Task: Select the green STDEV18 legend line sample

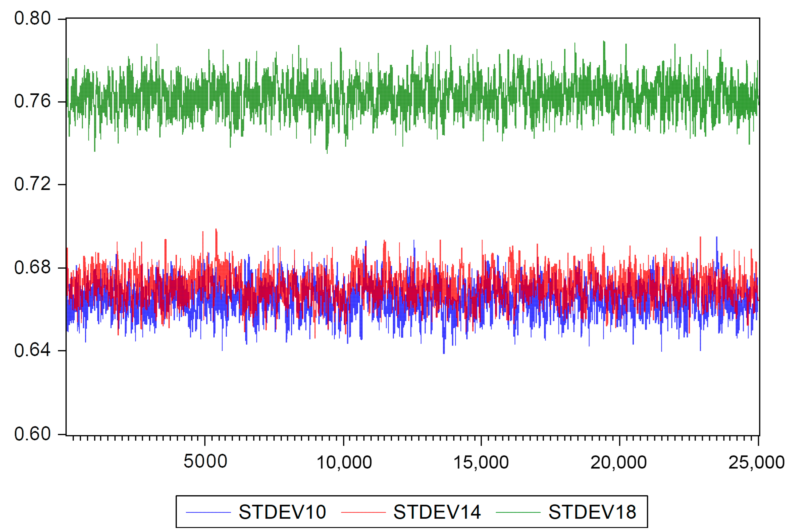Action: click(x=518, y=512)
